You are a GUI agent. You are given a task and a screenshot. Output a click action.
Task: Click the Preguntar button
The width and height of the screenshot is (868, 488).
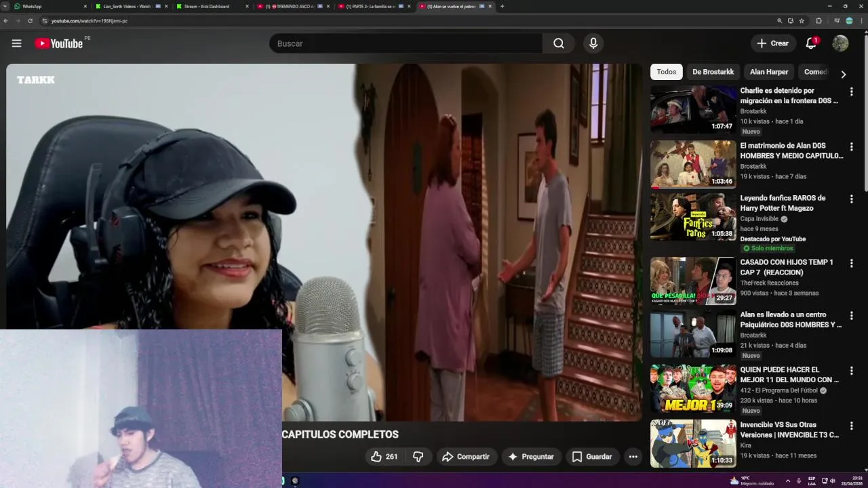tap(531, 457)
